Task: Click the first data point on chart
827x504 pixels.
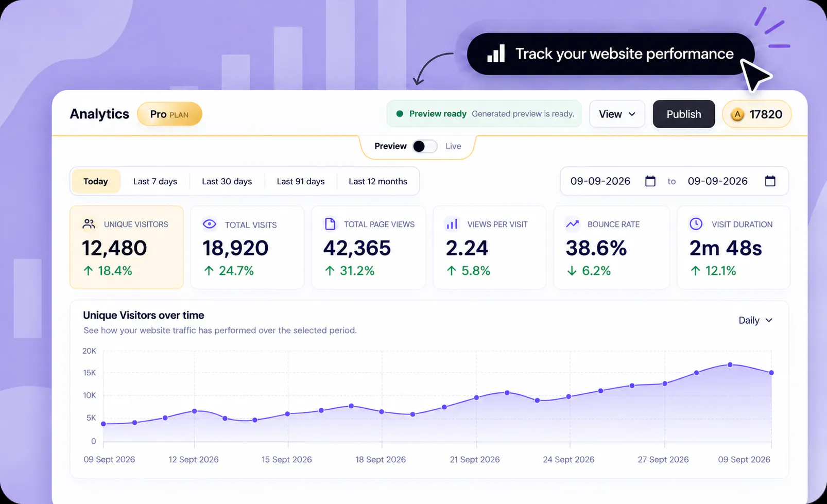Action: click(x=104, y=424)
